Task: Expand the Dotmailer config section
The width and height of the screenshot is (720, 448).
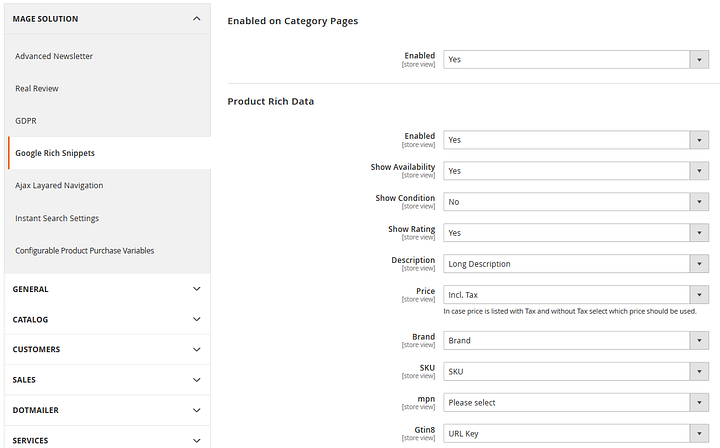Action: 107,410
